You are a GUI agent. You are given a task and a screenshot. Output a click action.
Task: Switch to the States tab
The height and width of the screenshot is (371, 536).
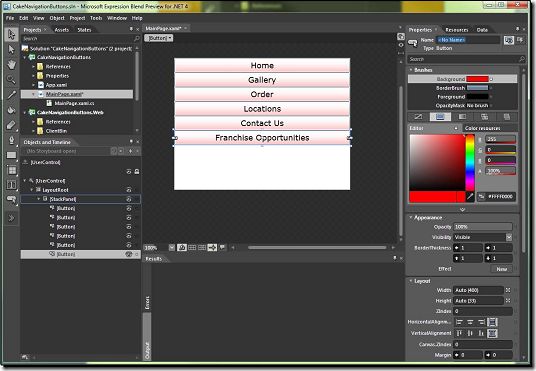(84, 30)
